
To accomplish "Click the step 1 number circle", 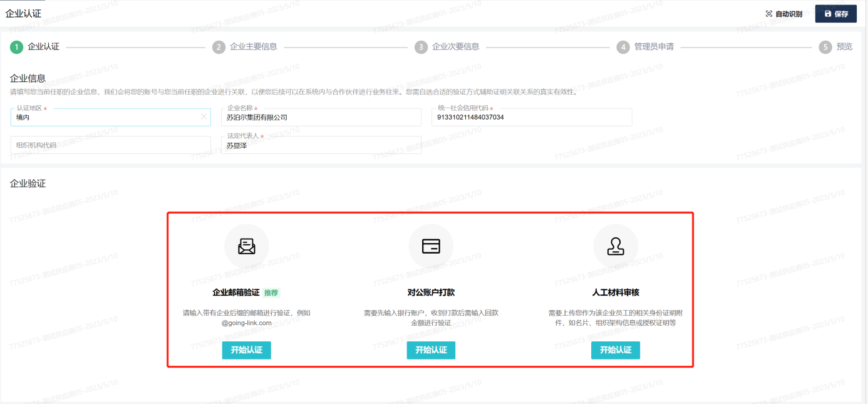I will click(x=16, y=47).
